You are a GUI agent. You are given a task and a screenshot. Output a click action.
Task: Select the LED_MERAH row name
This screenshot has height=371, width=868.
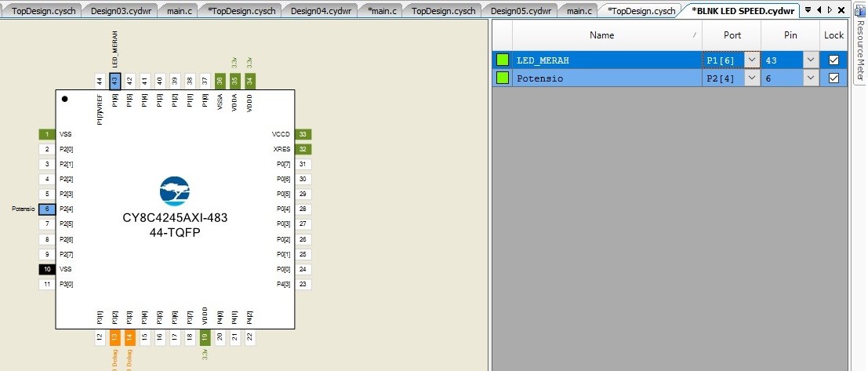[607, 60]
